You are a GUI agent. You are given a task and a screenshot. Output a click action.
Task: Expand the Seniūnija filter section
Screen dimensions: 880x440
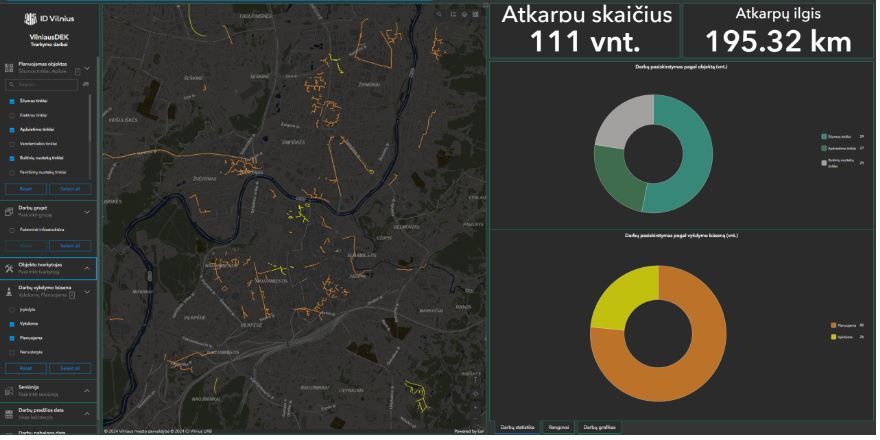coord(87,390)
